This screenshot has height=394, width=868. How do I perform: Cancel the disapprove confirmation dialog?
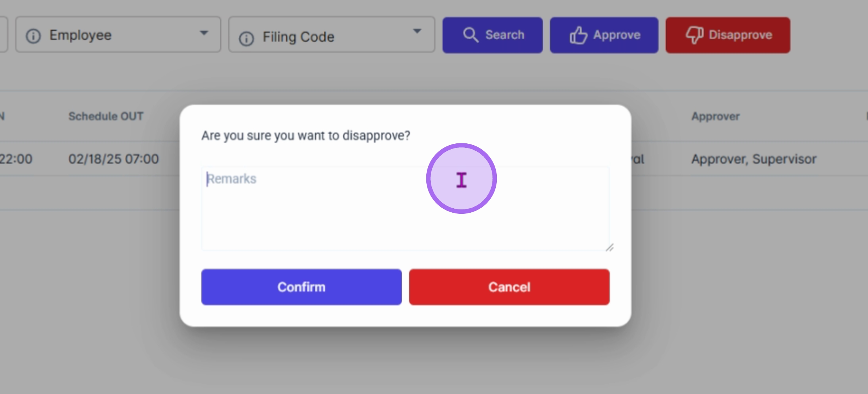[x=509, y=287]
